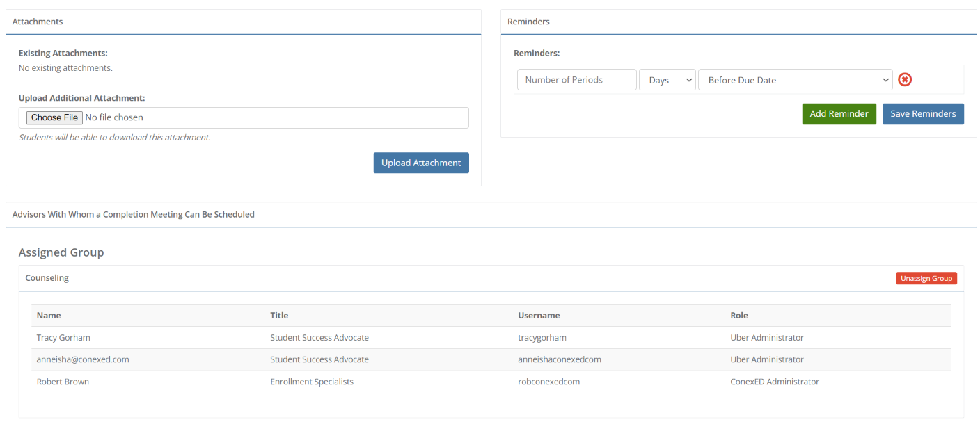Click the Choose File button
This screenshot has height=438, width=980.
click(55, 117)
